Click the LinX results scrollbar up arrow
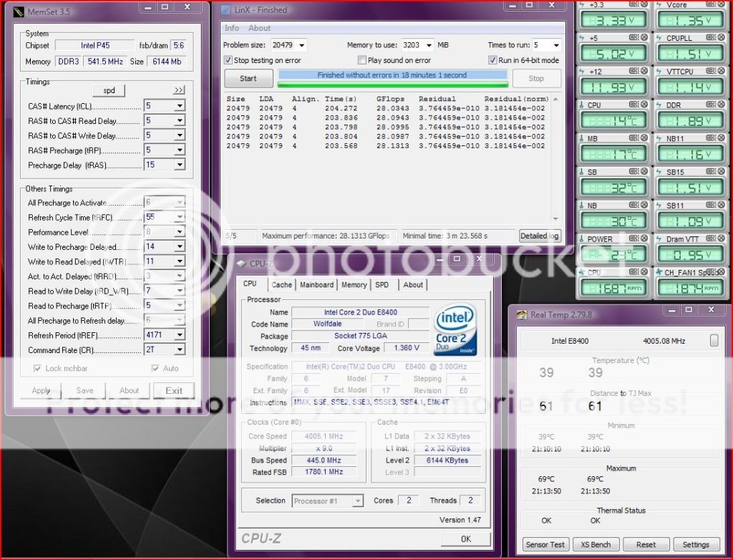 [x=555, y=99]
